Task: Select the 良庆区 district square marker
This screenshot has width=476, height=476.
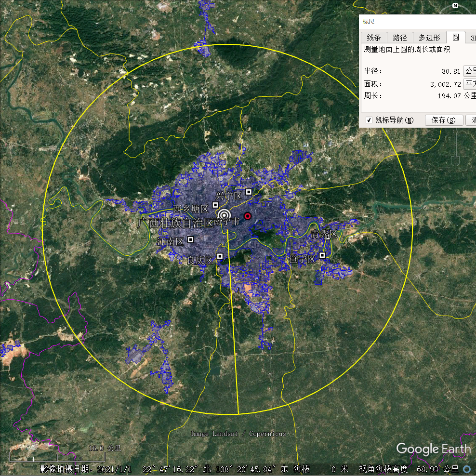Action: pos(220,256)
